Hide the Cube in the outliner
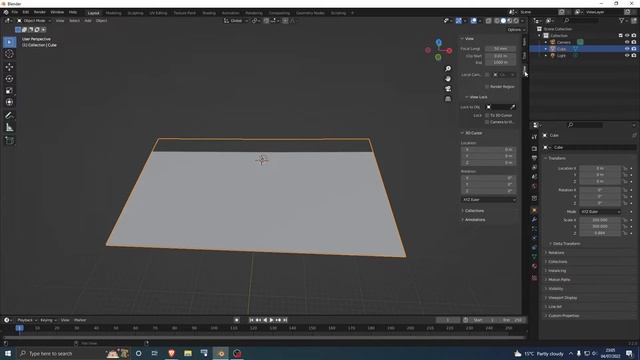Viewport: 640px width, 360px height. (x=627, y=49)
